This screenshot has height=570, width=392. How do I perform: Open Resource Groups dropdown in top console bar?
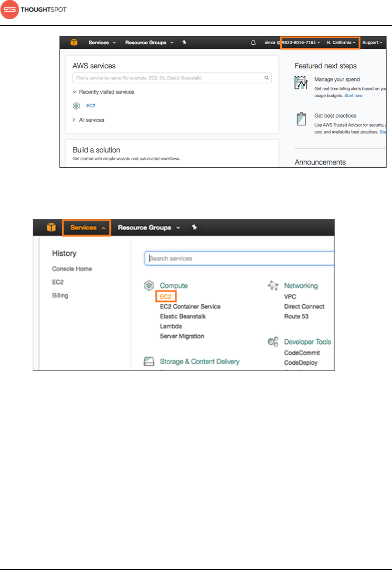tap(149, 42)
